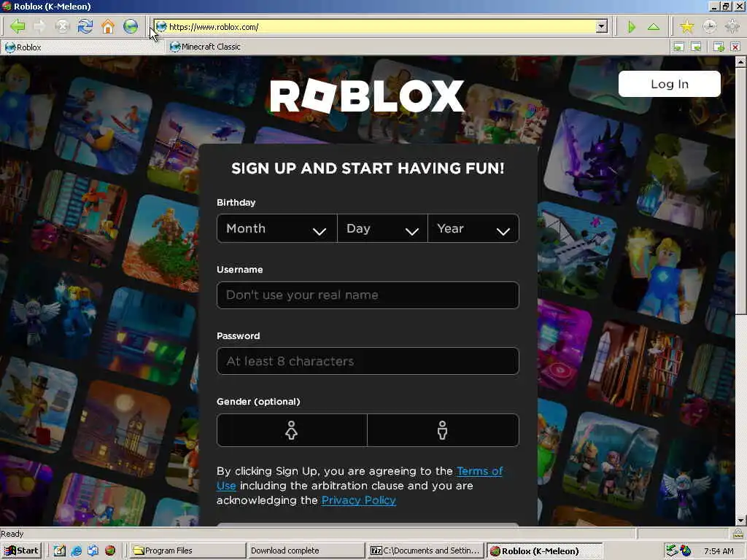The height and width of the screenshot is (560, 747).
Task: Select the male gender option
Action: [x=443, y=430]
